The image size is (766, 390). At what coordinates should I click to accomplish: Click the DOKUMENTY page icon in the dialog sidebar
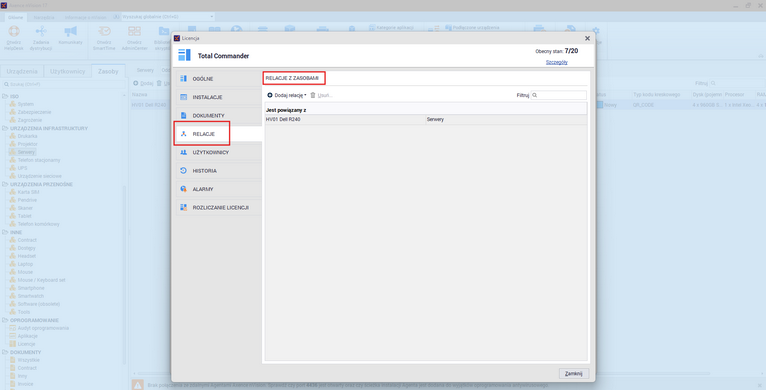(184, 115)
